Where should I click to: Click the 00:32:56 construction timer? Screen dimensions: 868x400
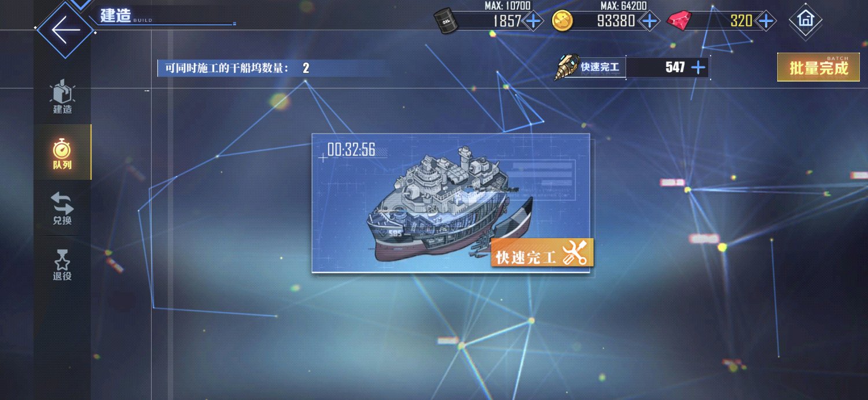click(351, 150)
